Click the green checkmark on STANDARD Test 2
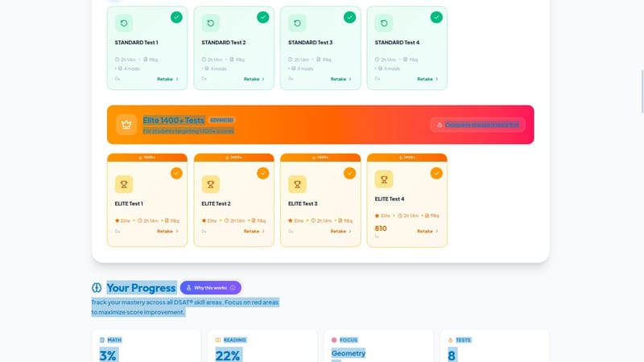 [263, 17]
